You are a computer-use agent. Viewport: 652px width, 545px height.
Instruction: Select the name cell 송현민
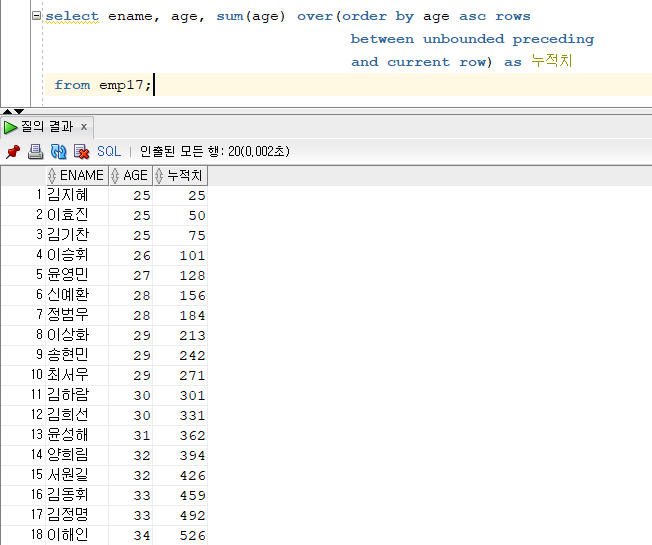(77, 355)
